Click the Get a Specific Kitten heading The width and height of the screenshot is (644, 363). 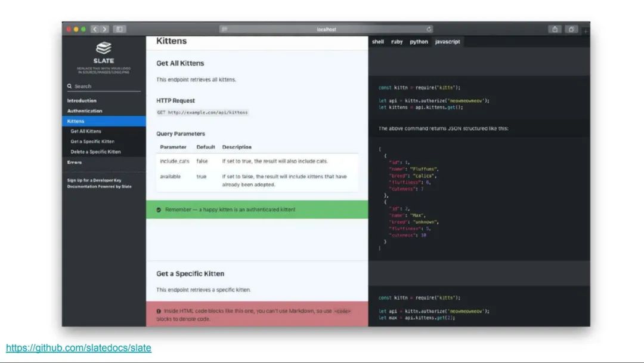(x=190, y=274)
